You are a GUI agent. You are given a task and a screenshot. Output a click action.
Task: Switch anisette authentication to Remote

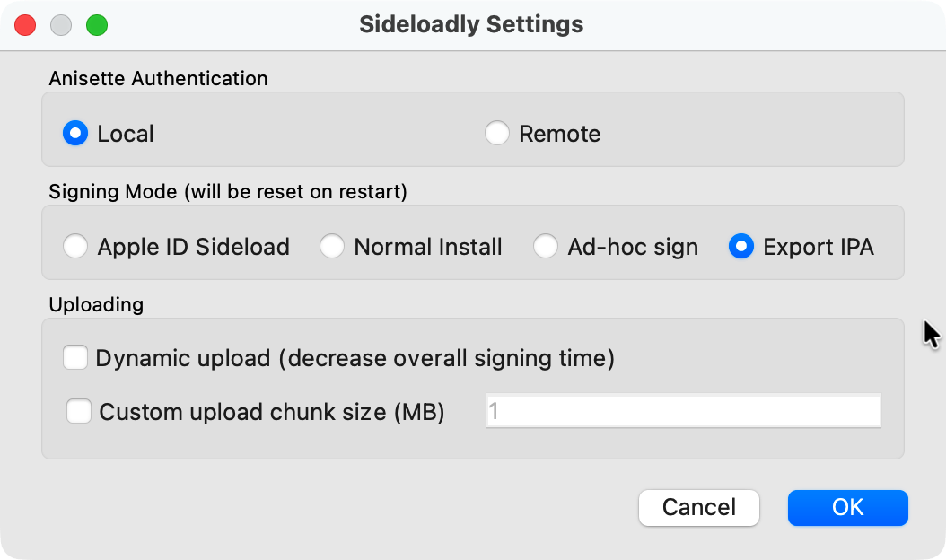pos(497,134)
